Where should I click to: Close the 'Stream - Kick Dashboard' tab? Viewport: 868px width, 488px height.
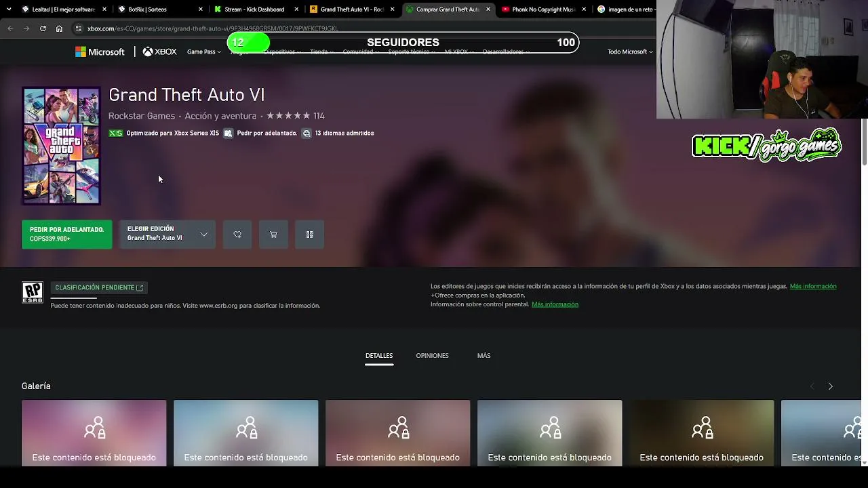point(296,9)
